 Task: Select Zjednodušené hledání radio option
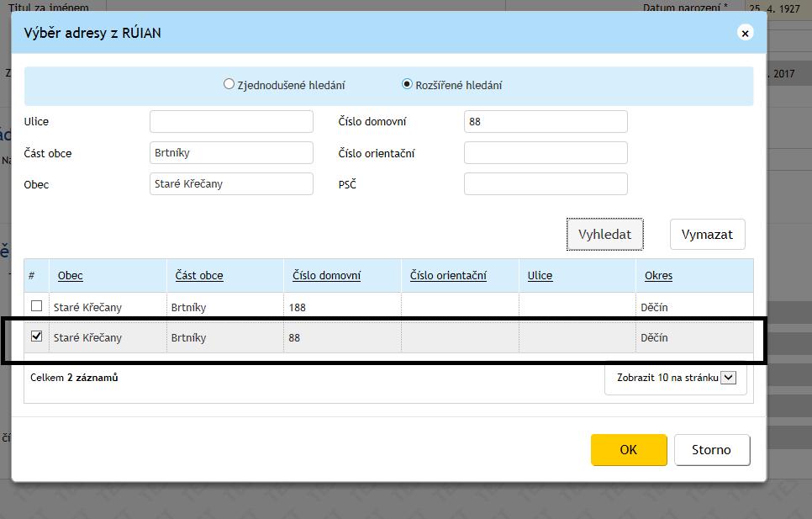click(x=229, y=84)
